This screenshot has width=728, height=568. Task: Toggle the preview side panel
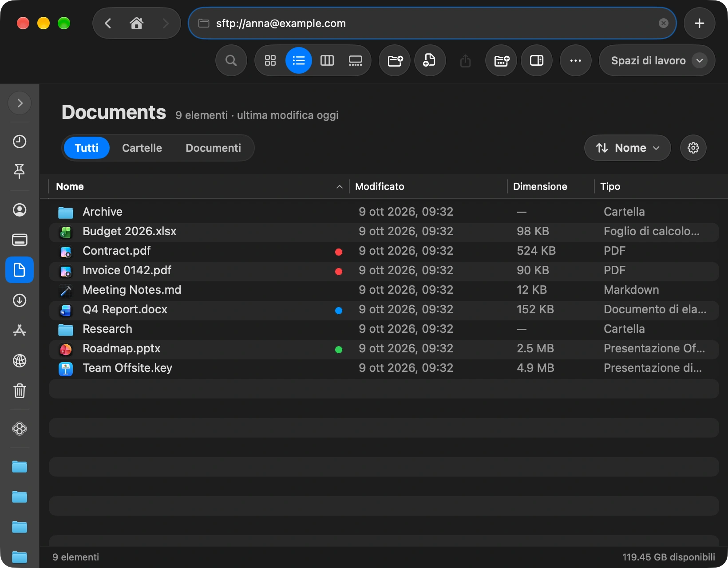tap(537, 60)
